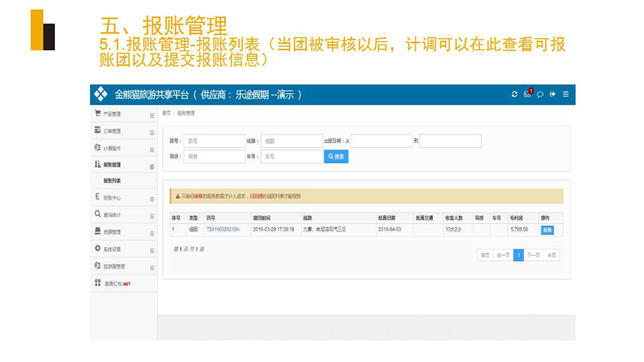Click the 计调操作 sidebar icon
The width and height of the screenshot is (644, 362).
[x=97, y=147]
